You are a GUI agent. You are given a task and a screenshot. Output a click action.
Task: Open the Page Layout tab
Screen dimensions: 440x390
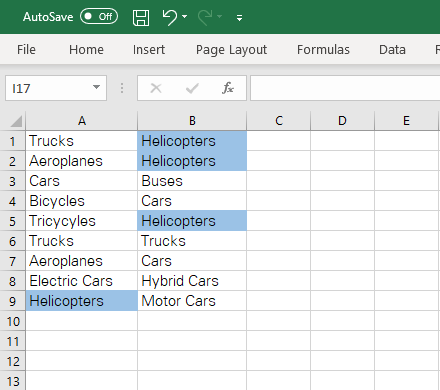click(x=231, y=50)
